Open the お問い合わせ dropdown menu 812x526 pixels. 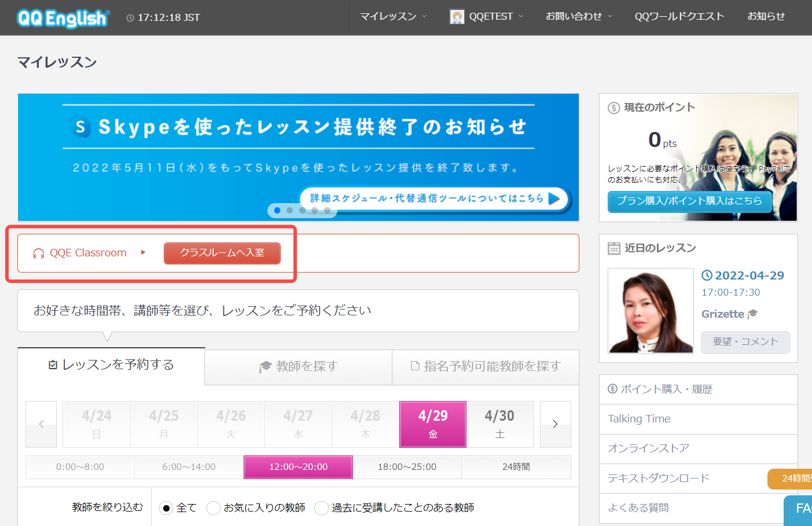(x=579, y=17)
